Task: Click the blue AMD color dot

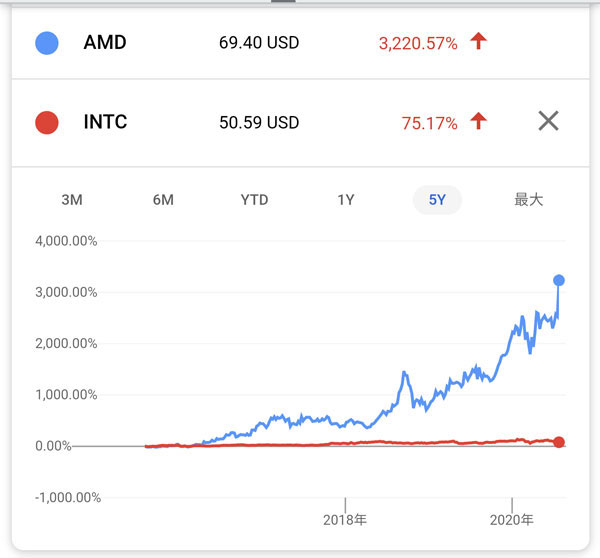Action: (x=46, y=43)
